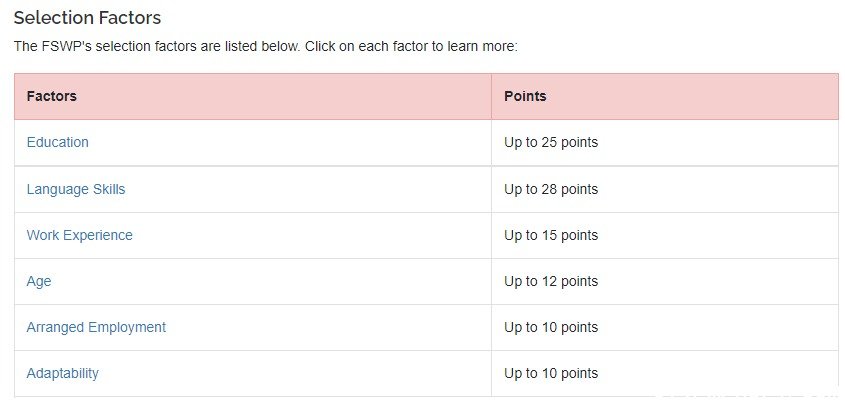Click the word 'Up' in the Education row
The width and height of the screenshot is (845, 406).
coord(511,142)
